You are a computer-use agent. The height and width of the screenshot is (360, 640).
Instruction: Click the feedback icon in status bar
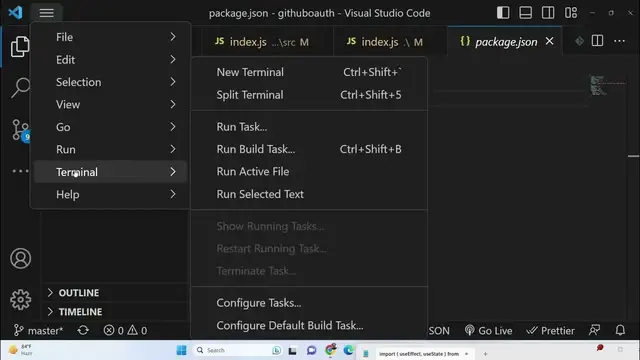[594, 330]
